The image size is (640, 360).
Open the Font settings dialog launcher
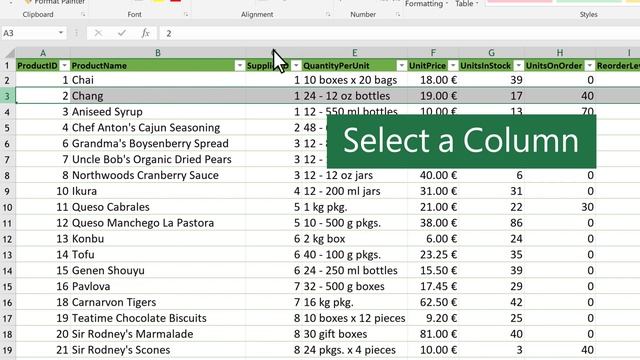click(x=186, y=15)
